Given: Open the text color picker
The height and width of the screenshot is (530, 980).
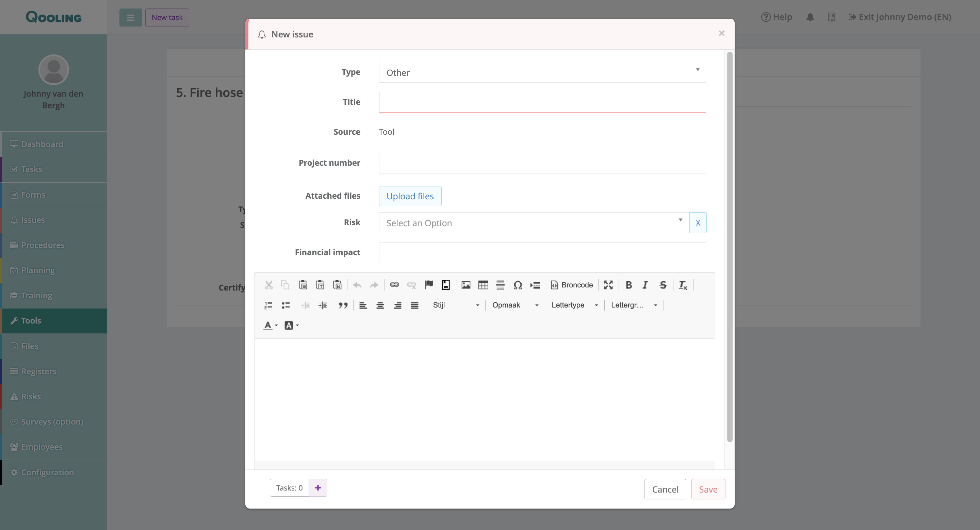Looking at the screenshot, I should (271, 326).
